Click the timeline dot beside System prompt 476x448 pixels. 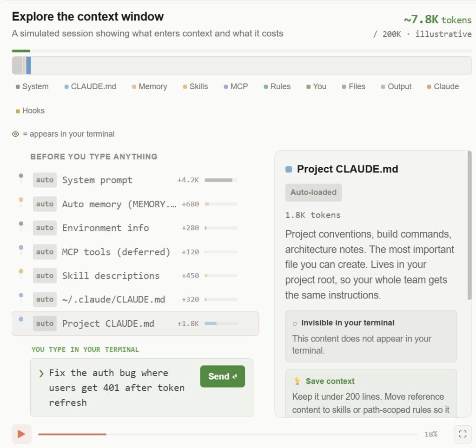21,176
